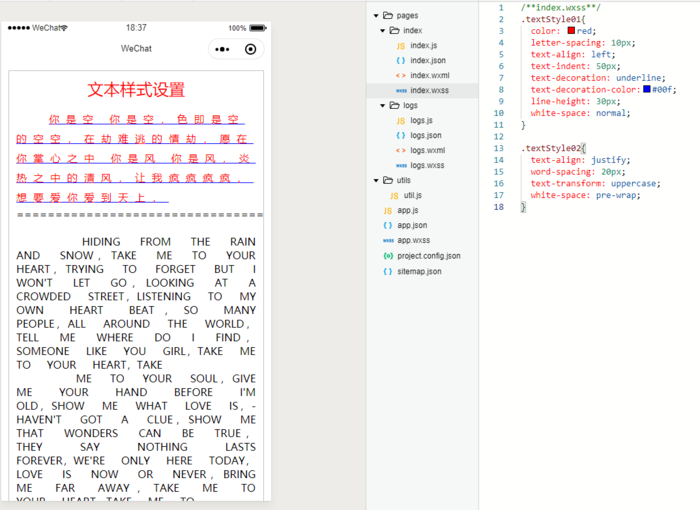Open the simulator's three-dot menu button
Viewport: 700px width, 510px height.
click(222, 49)
